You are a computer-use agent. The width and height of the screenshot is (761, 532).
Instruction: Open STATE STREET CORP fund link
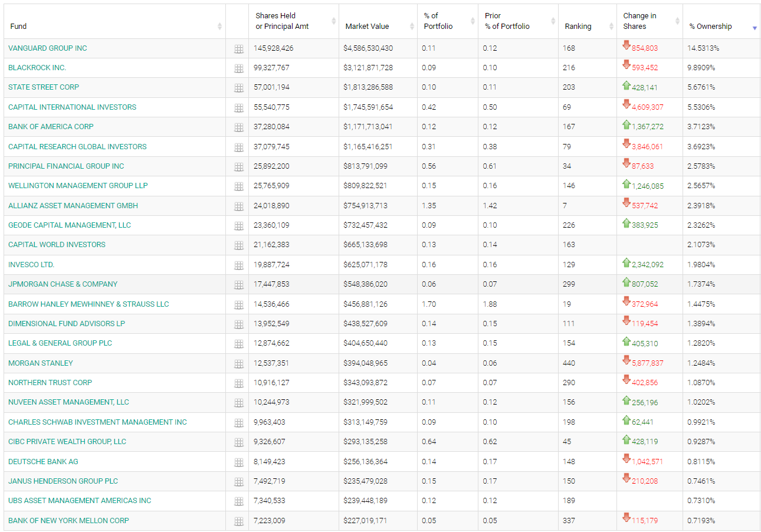pos(44,87)
